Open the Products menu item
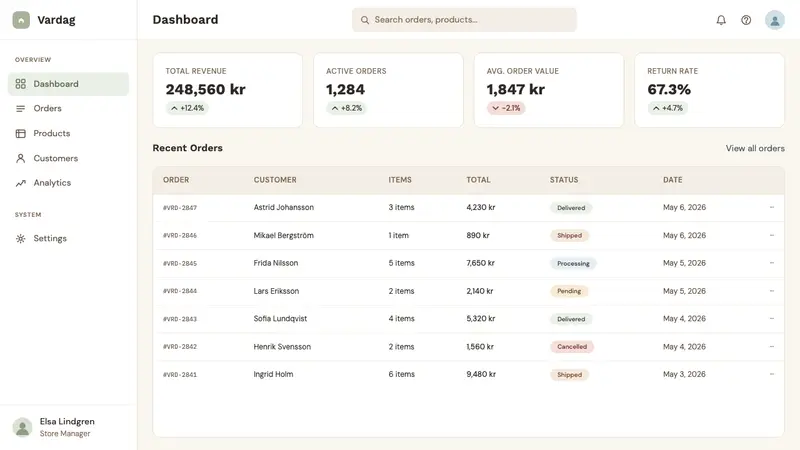Viewport: 800px width, 450px height. [x=68, y=134]
